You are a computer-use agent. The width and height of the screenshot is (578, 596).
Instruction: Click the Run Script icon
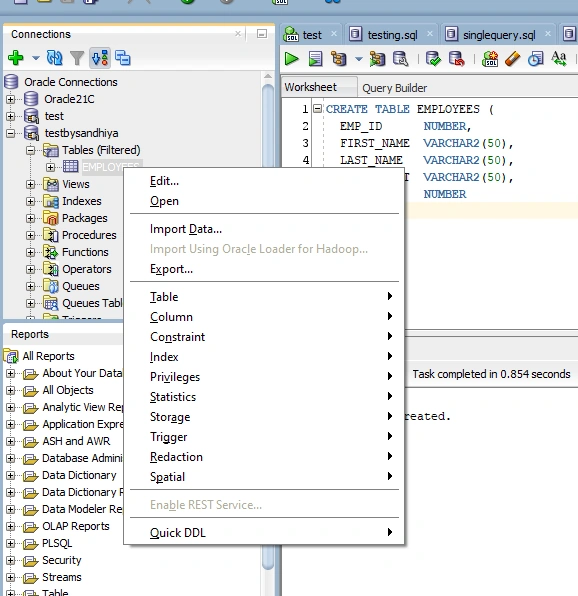315,59
